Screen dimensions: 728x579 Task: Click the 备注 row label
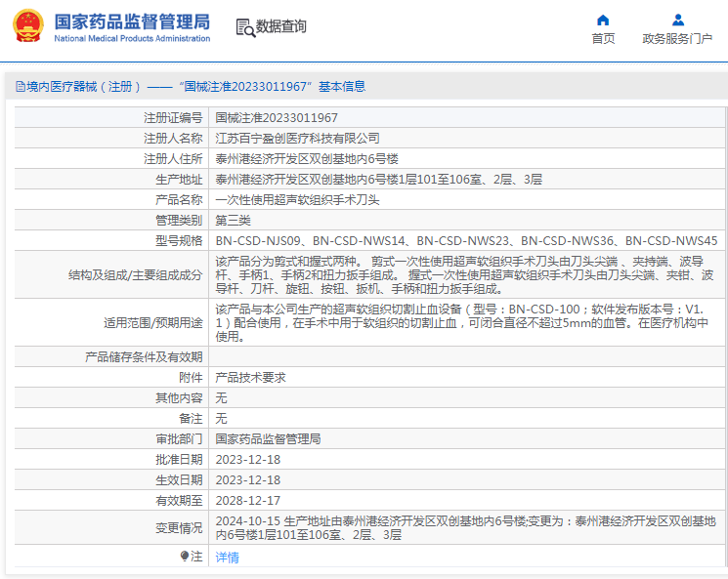point(191,419)
